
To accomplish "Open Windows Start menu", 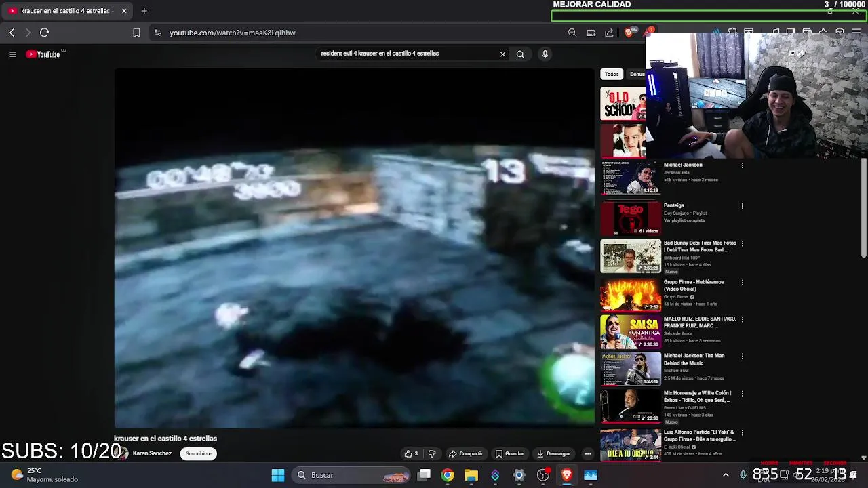I will (x=278, y=475).
